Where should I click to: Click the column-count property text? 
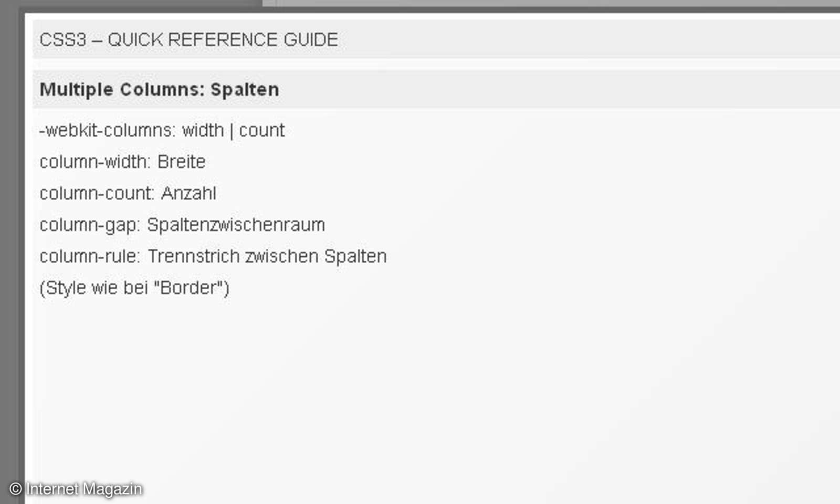tap(97, 193)
